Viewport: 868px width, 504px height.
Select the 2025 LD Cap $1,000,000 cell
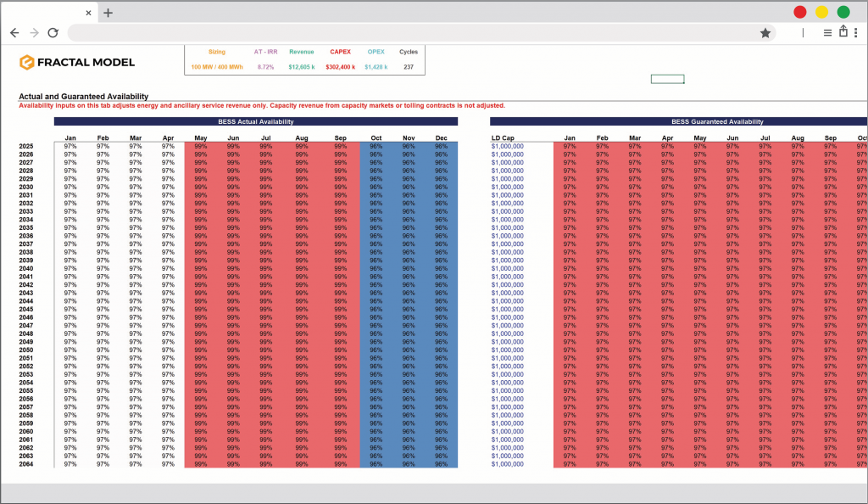pyautogui.click(x=508, y=146)
